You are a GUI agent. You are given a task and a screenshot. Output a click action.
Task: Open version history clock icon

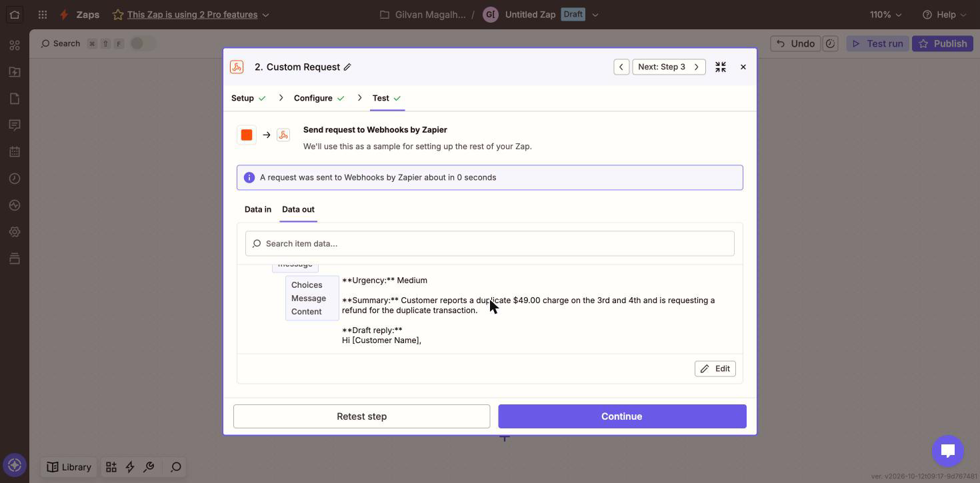point(830,43)
